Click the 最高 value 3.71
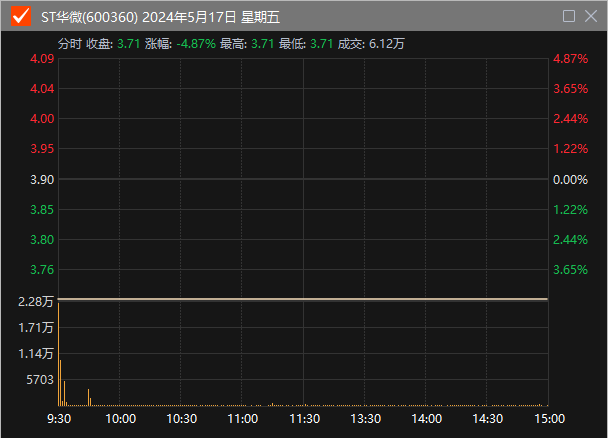Viewport: 608px width, 438px height. pos(263,44)
